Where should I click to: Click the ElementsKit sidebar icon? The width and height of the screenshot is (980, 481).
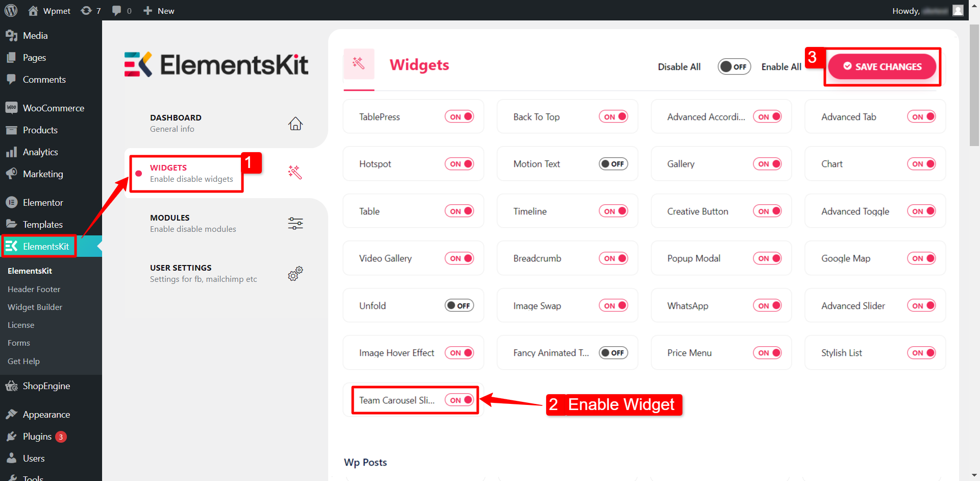tap(12, 246)
